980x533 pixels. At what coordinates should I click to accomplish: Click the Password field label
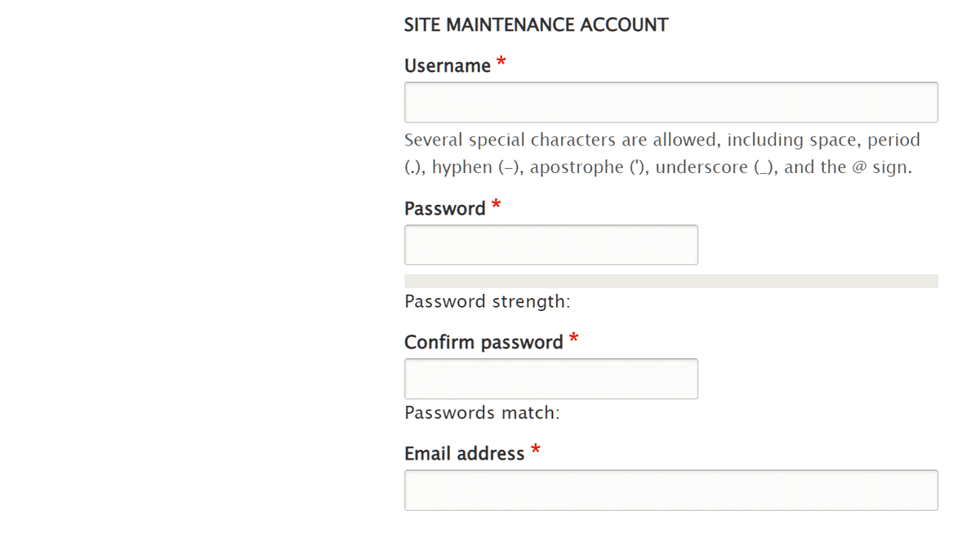pos(445,209)
